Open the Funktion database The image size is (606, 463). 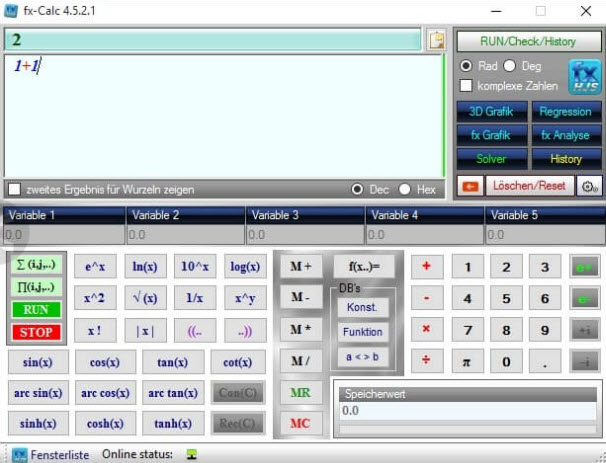pos(363,332)
